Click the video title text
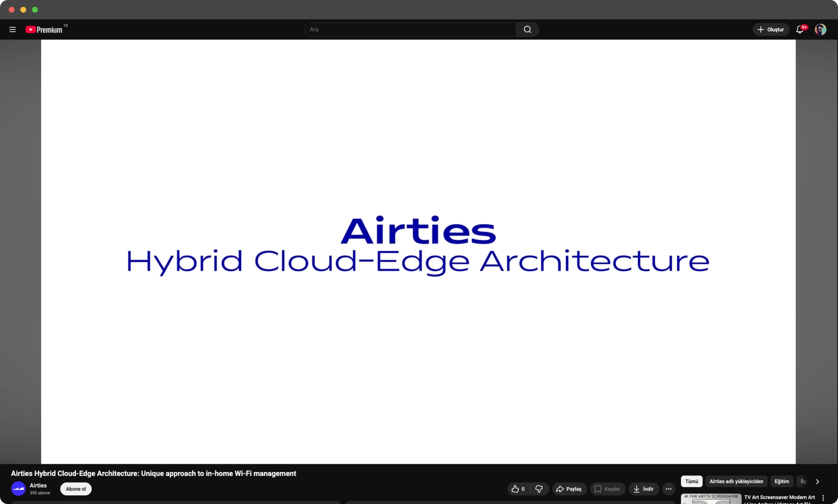This screenshot has width=838, height=504. pyautogui.click(x=153, y=473)
